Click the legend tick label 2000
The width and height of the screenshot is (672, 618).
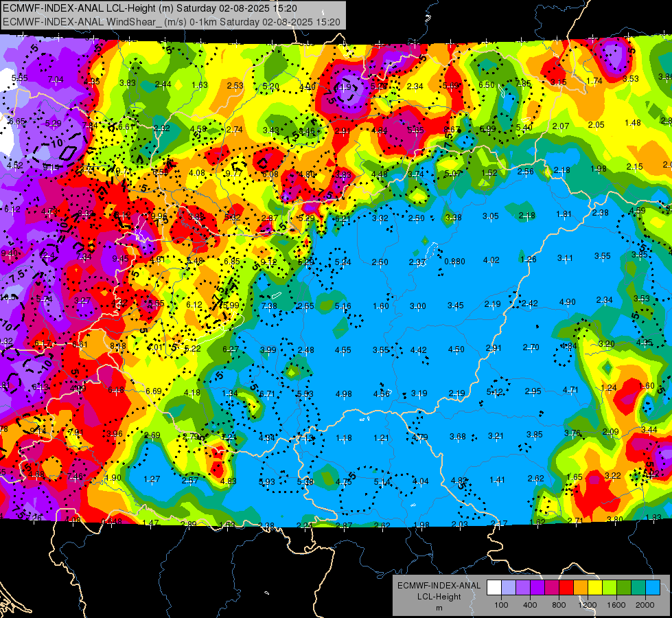click(645, 605)
